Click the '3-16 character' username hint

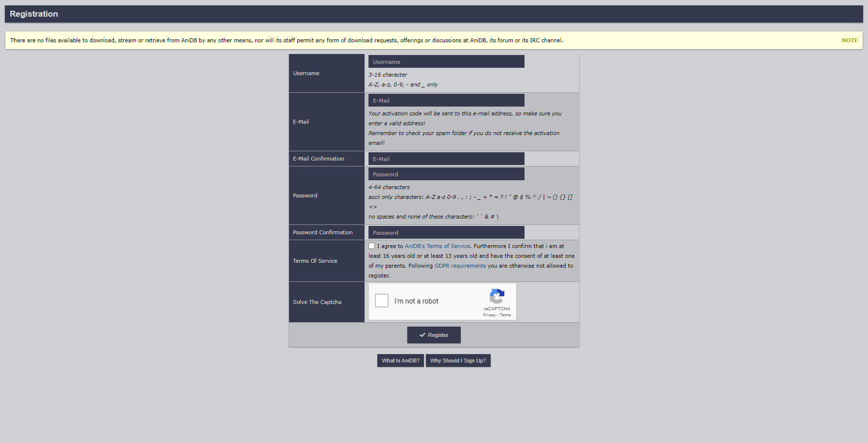388,75
